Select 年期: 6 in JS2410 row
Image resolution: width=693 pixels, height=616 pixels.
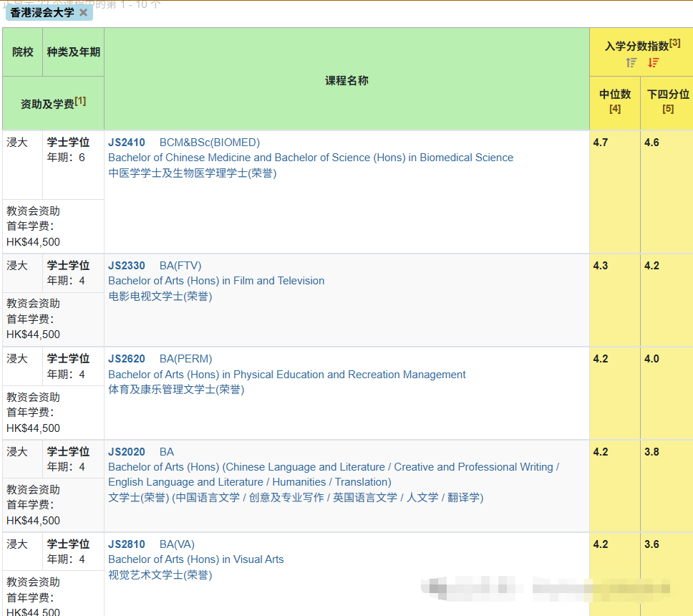tap(66, 158)
